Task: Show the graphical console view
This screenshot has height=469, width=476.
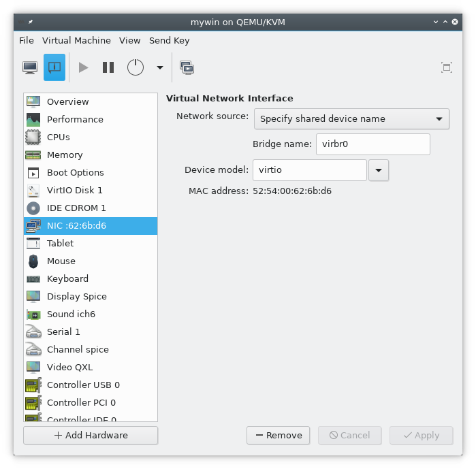Action: tap(30, 67)
